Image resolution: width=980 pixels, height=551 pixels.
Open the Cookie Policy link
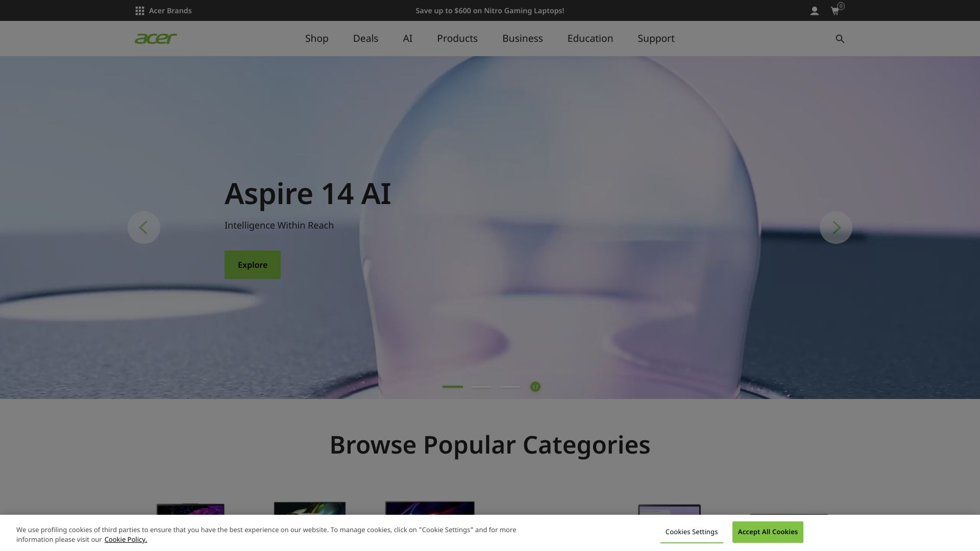pyautogui.click(x=126, y=540)
